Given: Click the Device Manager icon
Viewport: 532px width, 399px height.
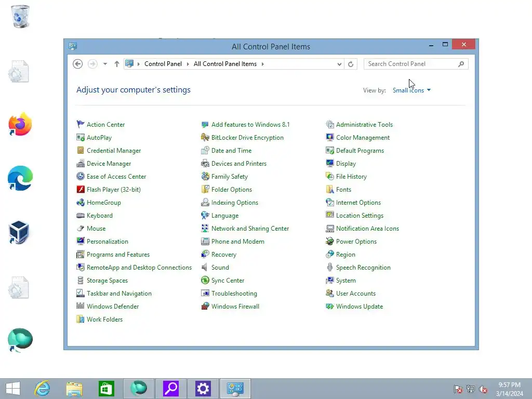Looking at the screenshot, I should [81, 164].
